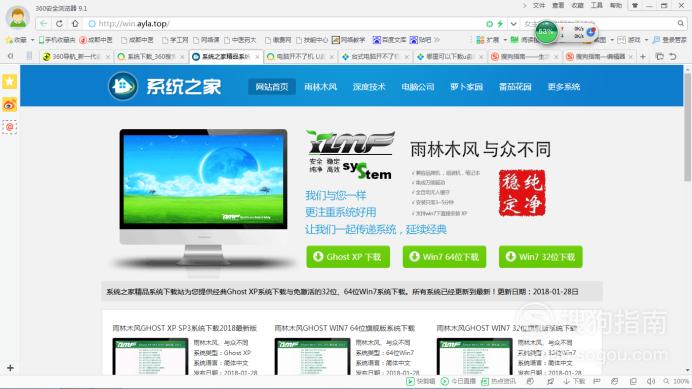The image size is (692, 389).
Task: Reload the page with refresh icon
Action: pyautogui.click(x=59, y=23)
